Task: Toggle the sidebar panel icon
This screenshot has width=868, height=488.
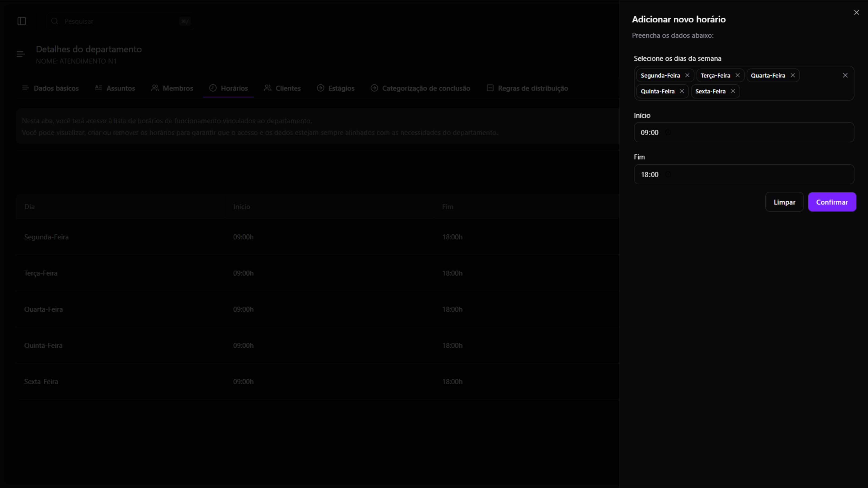Action: pyautogui.click(x=22, y=21)
